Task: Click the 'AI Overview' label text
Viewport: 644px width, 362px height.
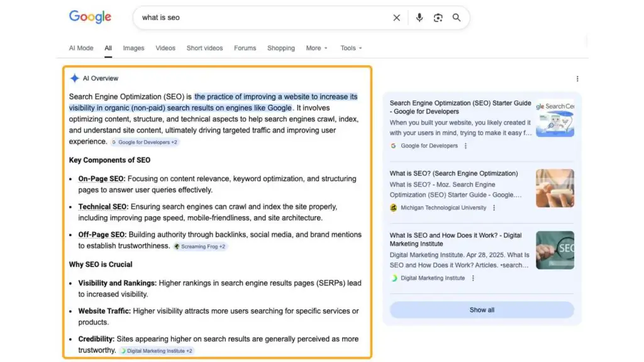Action: point(101,78)
